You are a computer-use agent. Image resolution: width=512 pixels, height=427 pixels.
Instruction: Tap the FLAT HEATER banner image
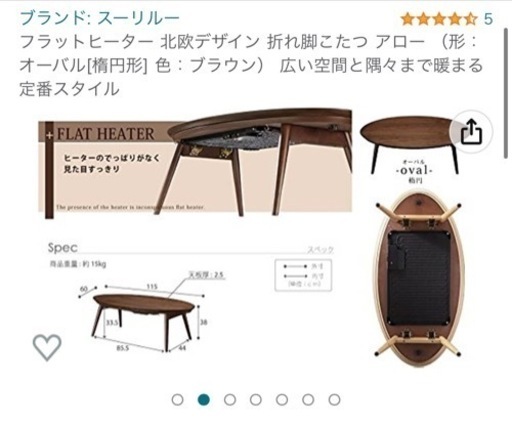(195, 163)
